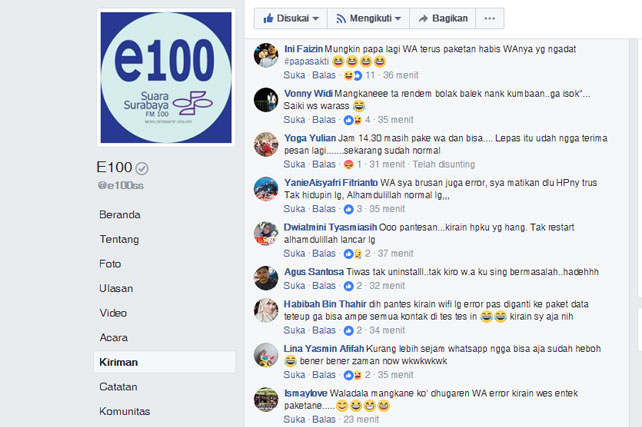This screenshot has width=642, height=427.
Task: Click the Bagikan share button
Action: point(443,18)
